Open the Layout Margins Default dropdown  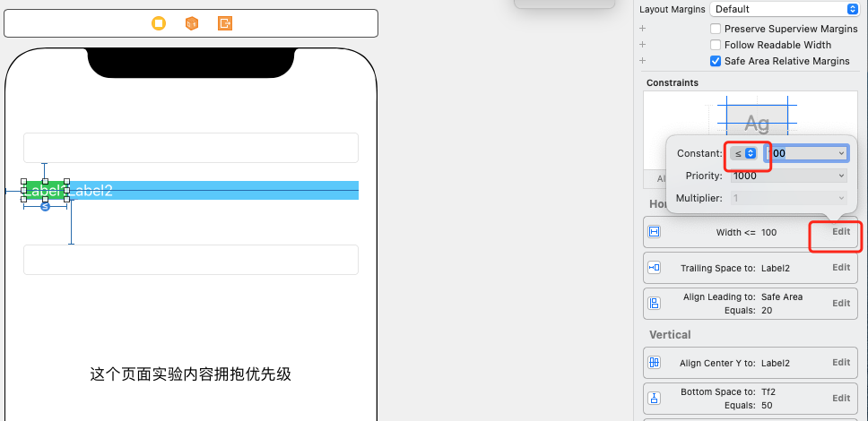point(785,9)
